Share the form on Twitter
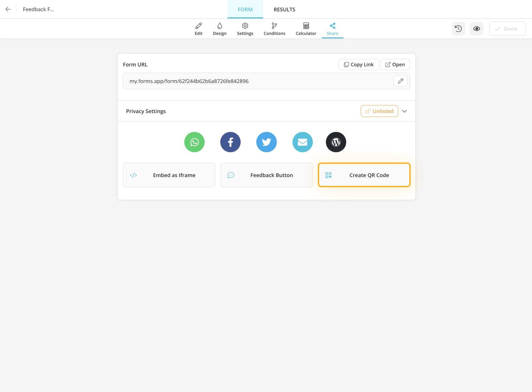 pyautogui.click(x=266, y=142)
